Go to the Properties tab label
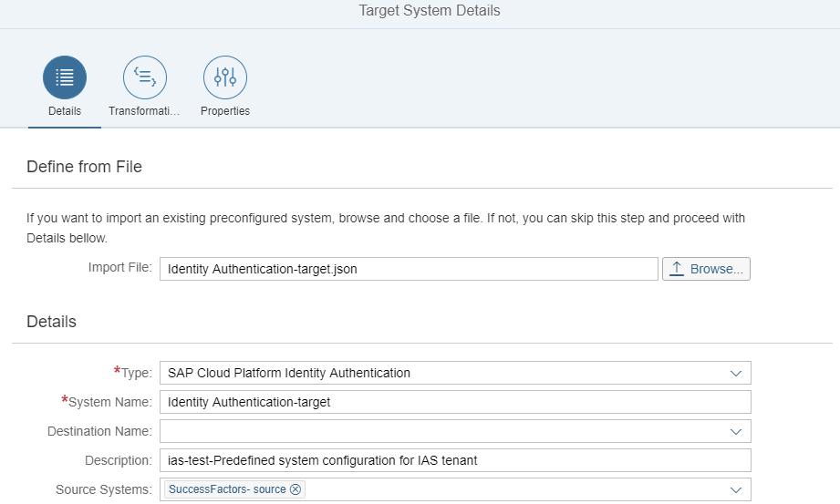This screenshot has width=840, height=504. coord(225,111)
